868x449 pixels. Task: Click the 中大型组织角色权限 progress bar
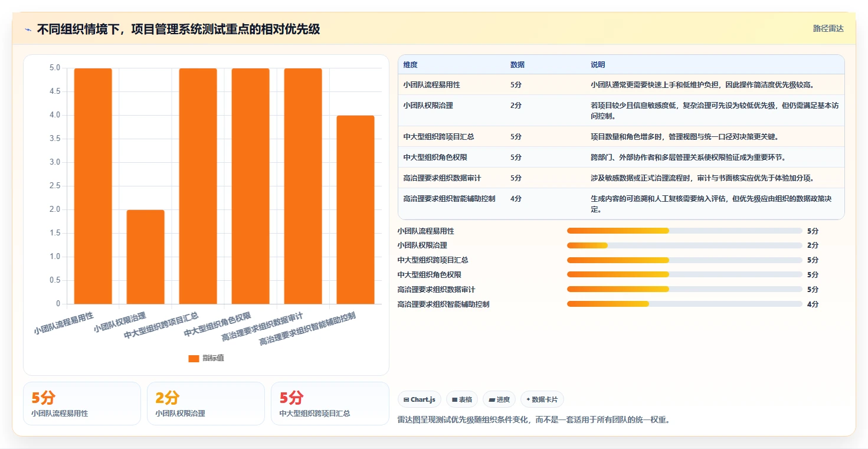[684, 274]
